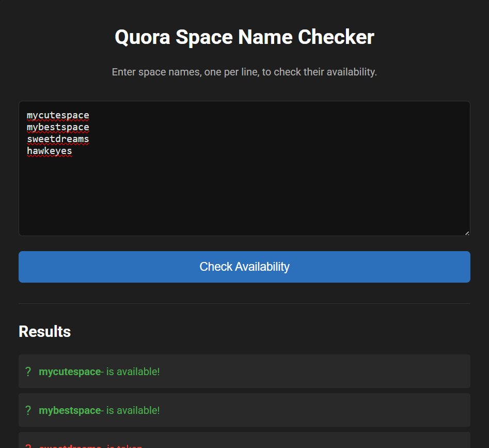Click the instructions text about entering space names
The width and height of the screenshot is (489, 448).
tap(245, 72)
